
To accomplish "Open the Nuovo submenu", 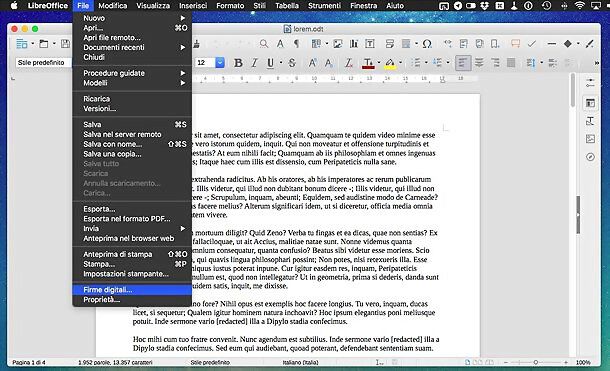I will 132,18.
